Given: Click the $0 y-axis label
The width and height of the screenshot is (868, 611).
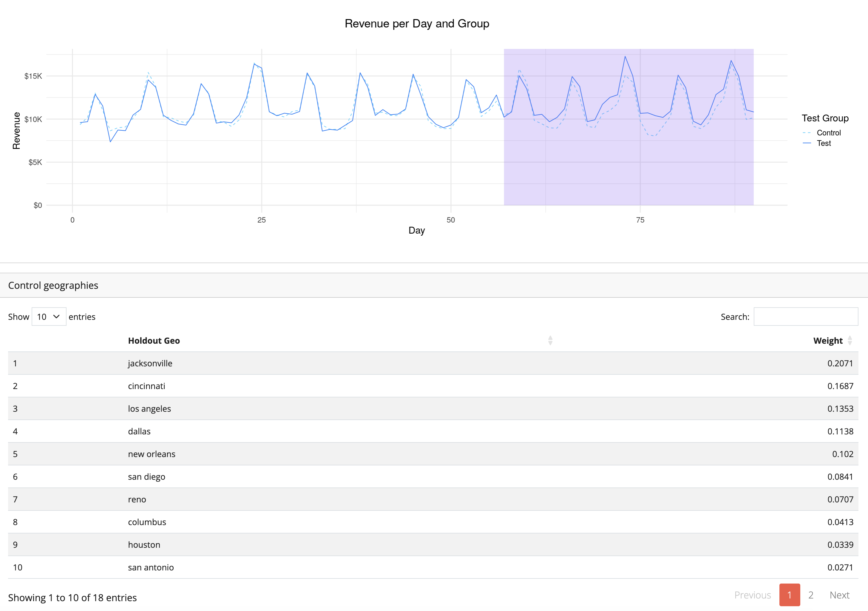Looking at the screenshot, I should pyautogui.click(x=38, y=205).
